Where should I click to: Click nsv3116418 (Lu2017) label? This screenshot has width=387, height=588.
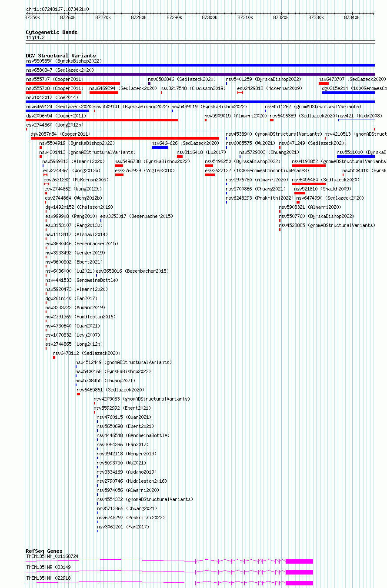click(201, 152)
